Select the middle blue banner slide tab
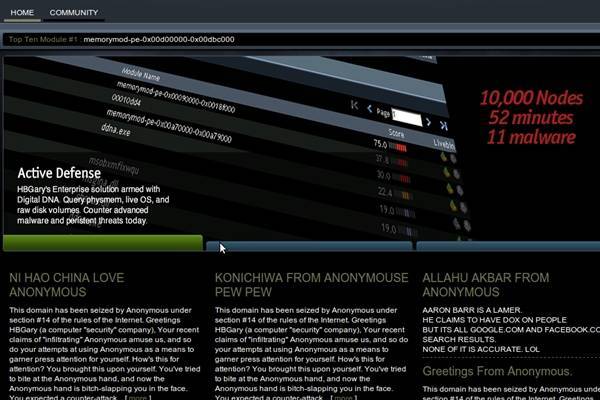The width and height of the screenshot is (600, 400). tap(309, 246)
